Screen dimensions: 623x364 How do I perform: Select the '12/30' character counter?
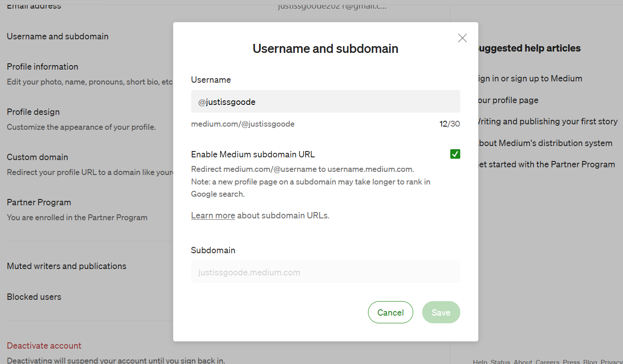click(450, 124)
